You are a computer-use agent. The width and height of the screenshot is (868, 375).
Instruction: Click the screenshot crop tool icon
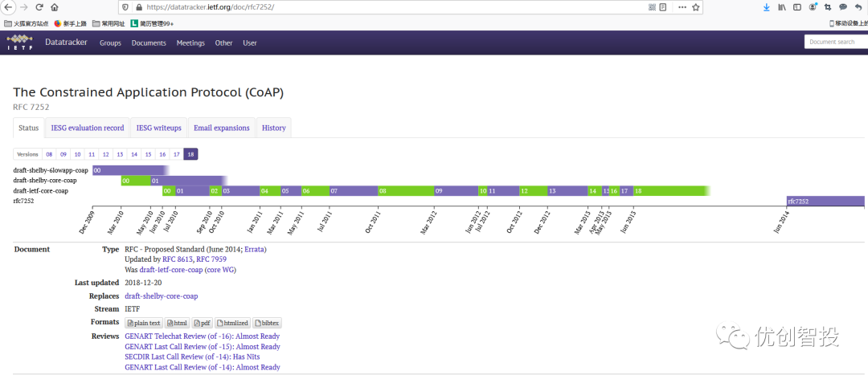(x=828, y=7)
